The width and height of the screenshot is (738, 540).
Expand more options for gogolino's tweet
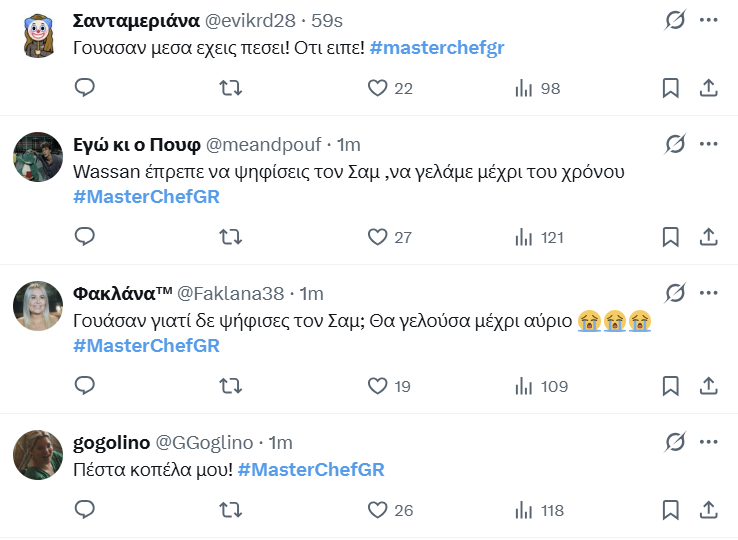tap(708, 442)
